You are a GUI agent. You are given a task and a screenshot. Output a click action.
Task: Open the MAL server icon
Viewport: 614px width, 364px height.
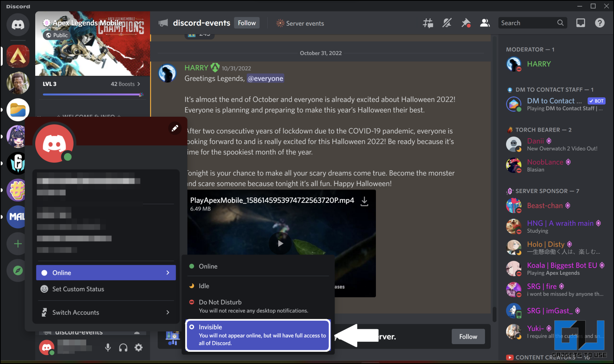click(x=16, y=217)
